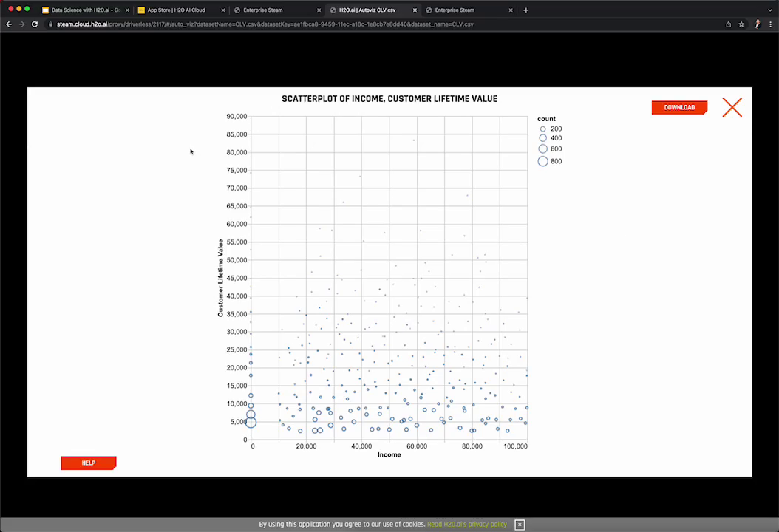Click the browser back navigation arrow

tap(8, 24)
